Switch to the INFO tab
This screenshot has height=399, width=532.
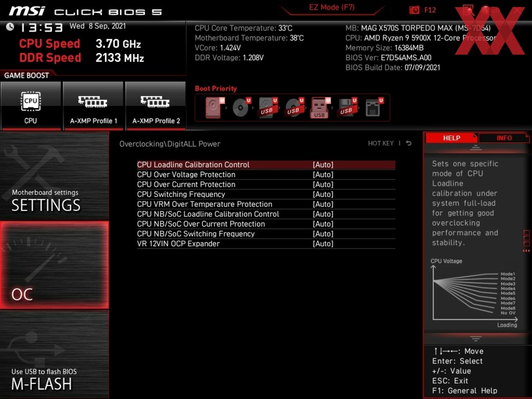(x=504, y=138)
